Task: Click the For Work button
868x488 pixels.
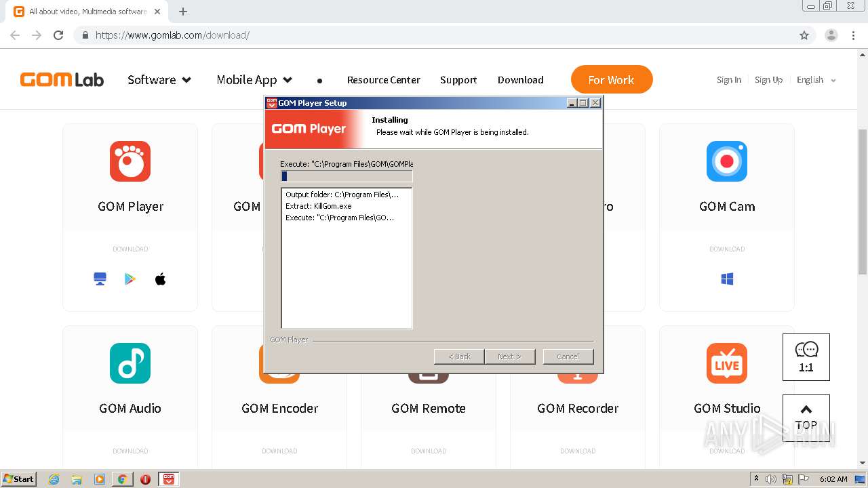Action: 612,79
